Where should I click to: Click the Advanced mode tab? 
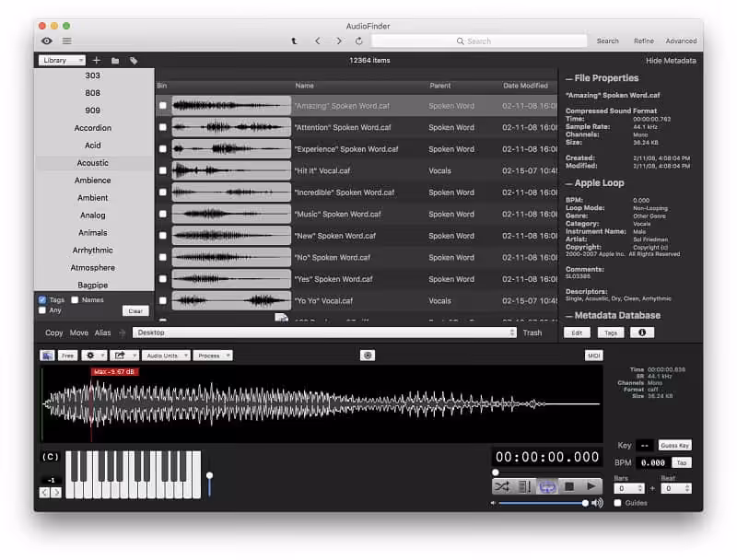[681, 41]
